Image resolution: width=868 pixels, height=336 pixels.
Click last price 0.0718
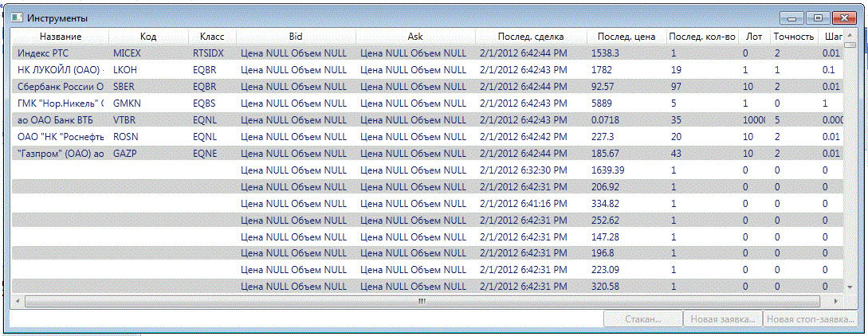tap(605, 120)
